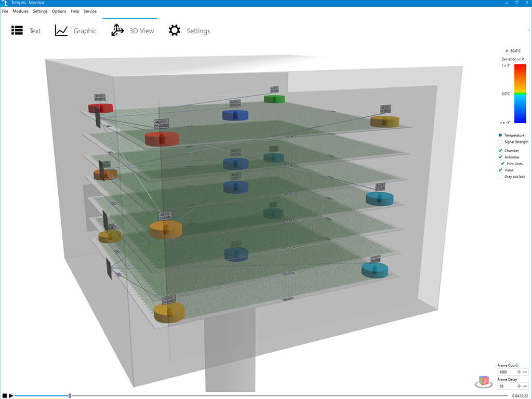Increase Frame Count with plus button
Viewport: 532px width, 399px height.
pyautogui.click(x=518, y=372)
